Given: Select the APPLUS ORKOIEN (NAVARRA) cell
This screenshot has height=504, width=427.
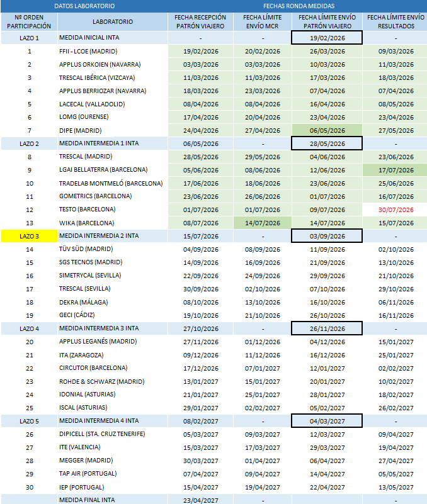Looking at the screenshot, I should [x=113, y=64].
